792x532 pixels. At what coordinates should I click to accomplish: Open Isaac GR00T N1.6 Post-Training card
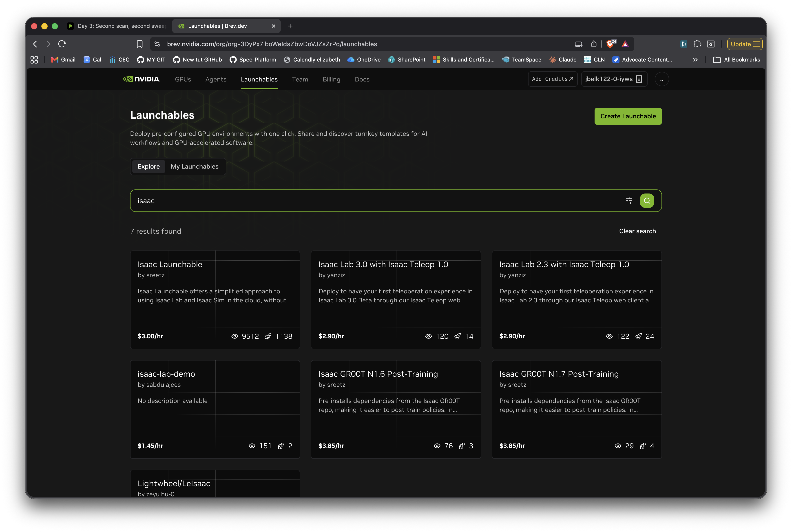[x=396, y=409]
